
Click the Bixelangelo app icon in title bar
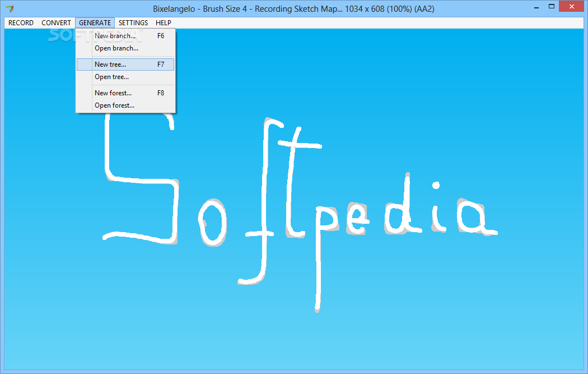[10, 8]
